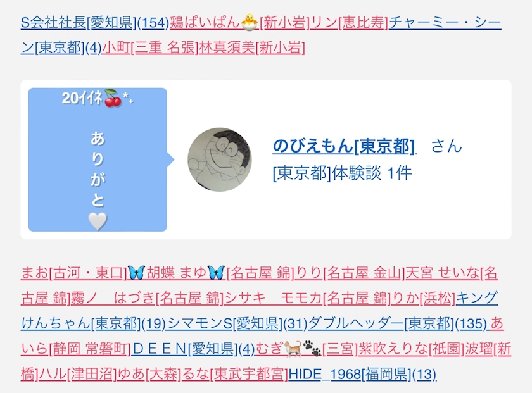Click the blue 20イイネ ありがと banner
This screenshot has width=532, height=393.
98,159
